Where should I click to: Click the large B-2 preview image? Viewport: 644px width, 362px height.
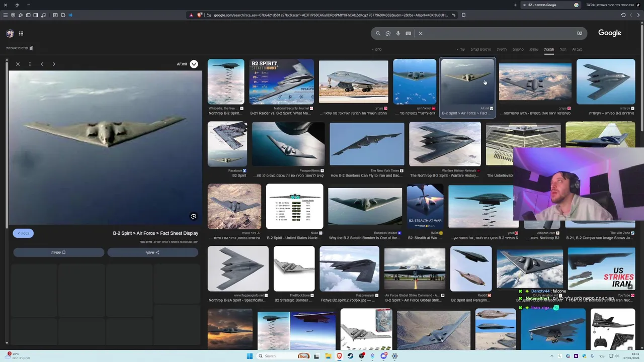(x=105, y=147)
